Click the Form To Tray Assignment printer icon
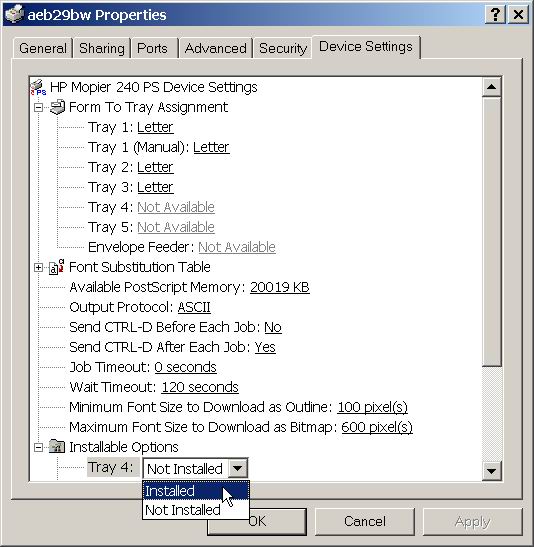Image resolution: width=534 pixels, height=547 pixels. (x=58, y=107)
